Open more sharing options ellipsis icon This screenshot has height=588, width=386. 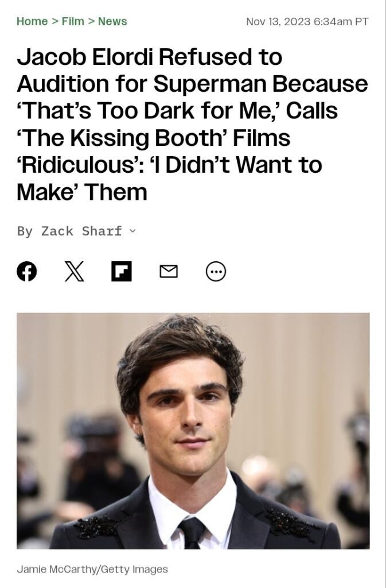(x=216, y=271)
